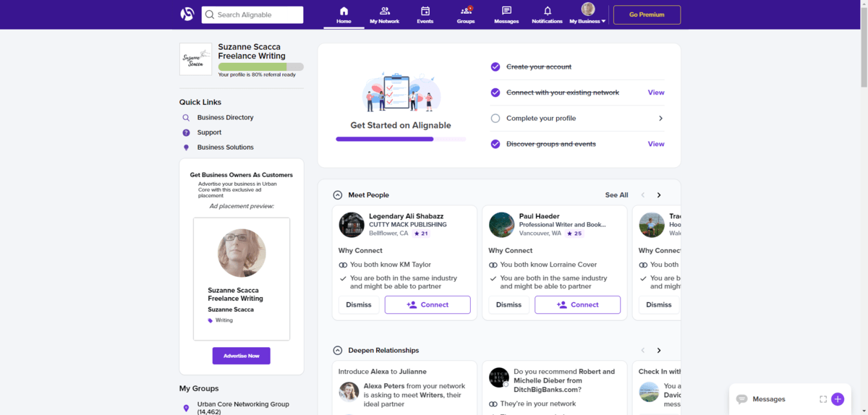Open the third Meet People card's avatar
The image size is (868, 415).
(652, 225)
